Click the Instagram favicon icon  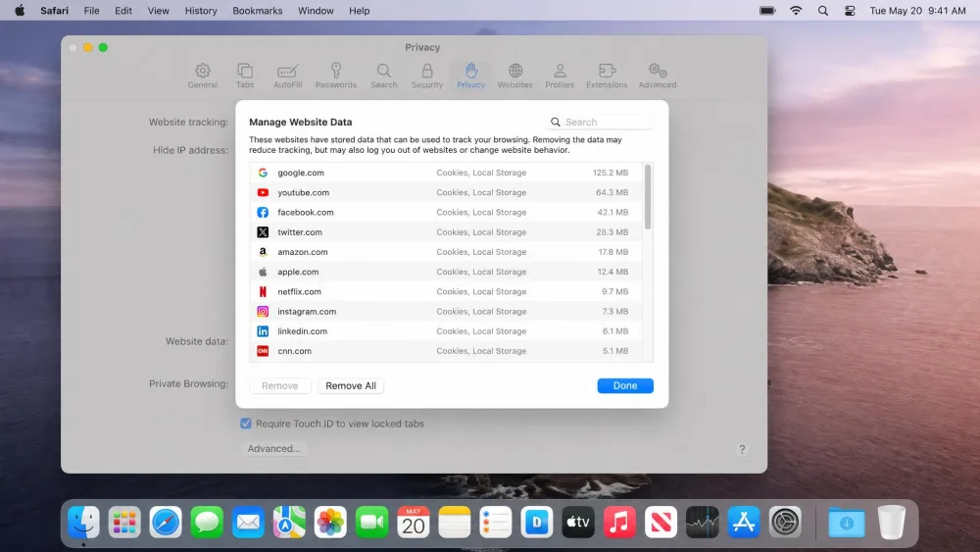[x=263, y=312]
